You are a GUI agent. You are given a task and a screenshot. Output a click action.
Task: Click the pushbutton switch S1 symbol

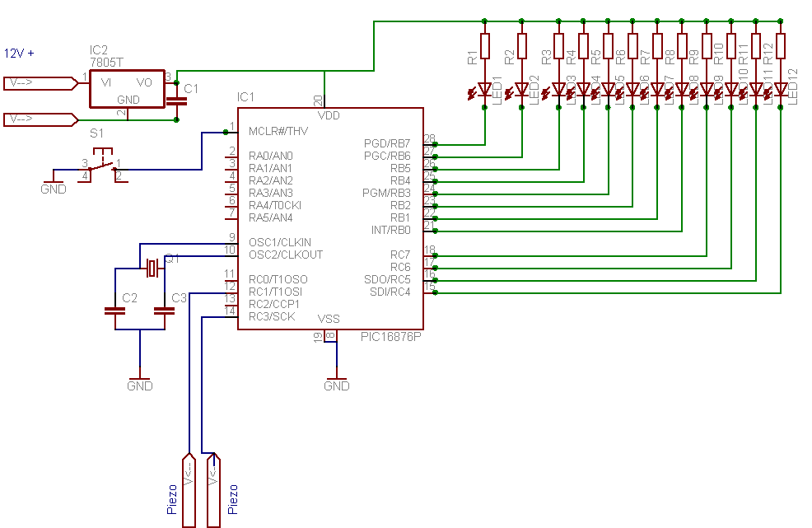103,165
